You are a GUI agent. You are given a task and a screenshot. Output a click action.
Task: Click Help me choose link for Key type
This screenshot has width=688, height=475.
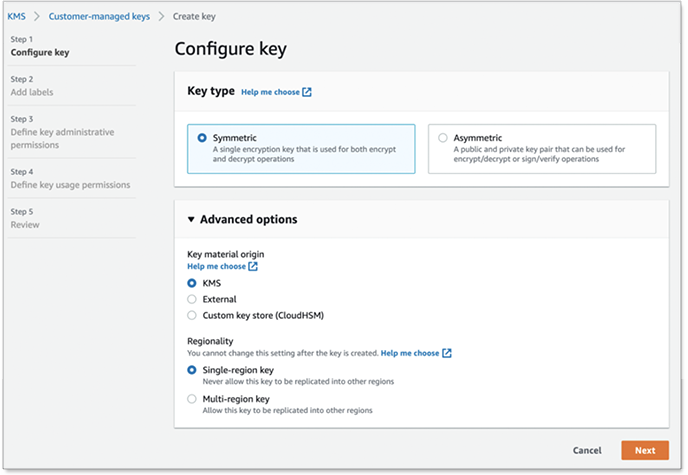270,92
